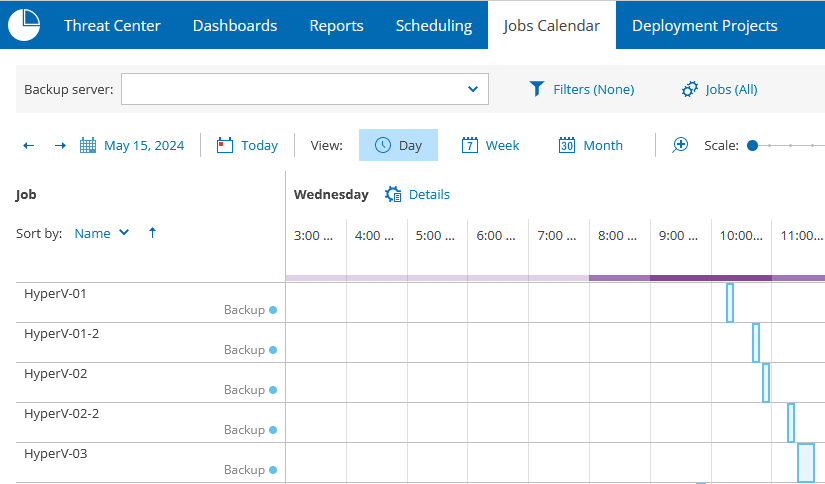Click the Veeam ONE pie-chart logo
Viewport: 825px width, 484px height.
coord(24,25)
